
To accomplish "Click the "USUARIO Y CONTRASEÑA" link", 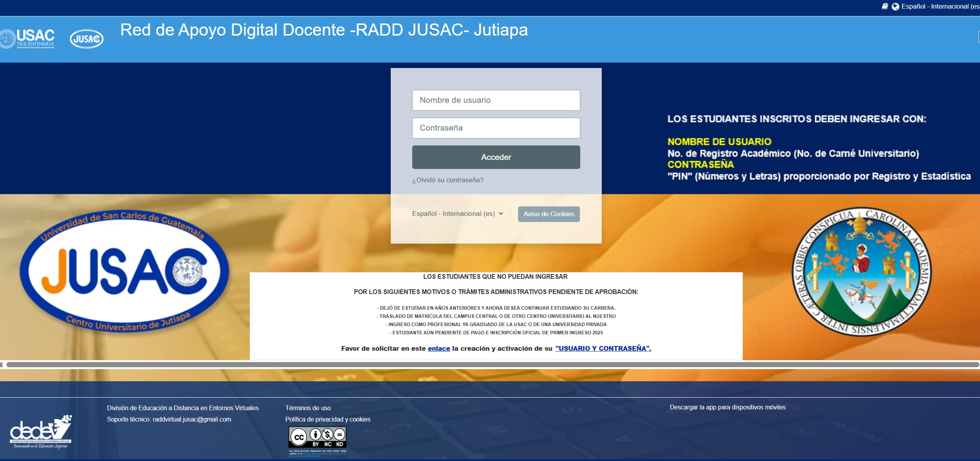I will 603,348.
